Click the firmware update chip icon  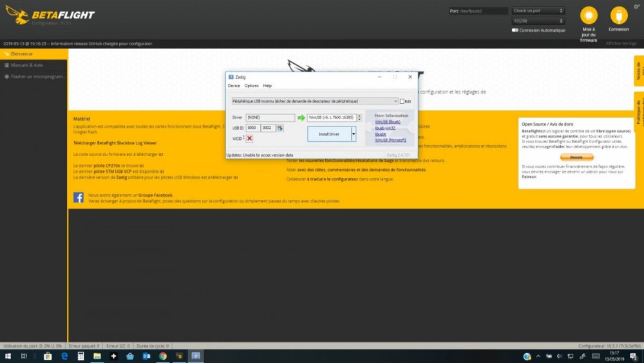tap(589, 15)
